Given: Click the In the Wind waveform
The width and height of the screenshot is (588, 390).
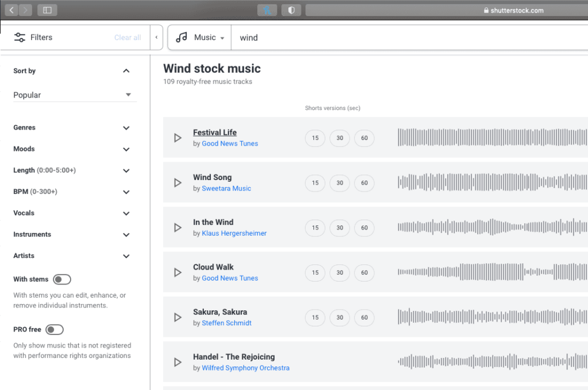Looking at the screenshot, I should click(491, 228).
